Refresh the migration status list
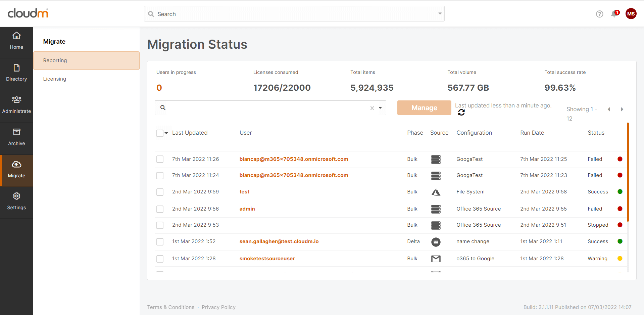This screenshot has height=315, width=644. (x=461, y=113)
